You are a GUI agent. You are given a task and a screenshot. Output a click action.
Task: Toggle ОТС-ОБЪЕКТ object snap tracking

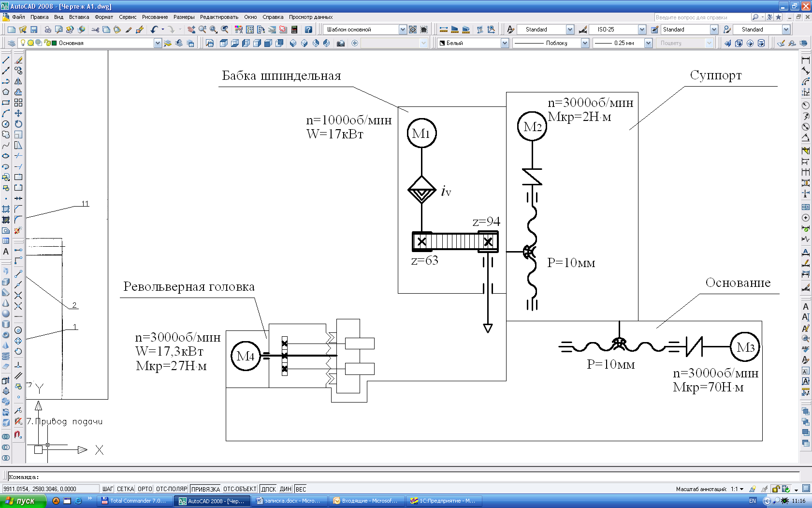click(x=240, y=489)
